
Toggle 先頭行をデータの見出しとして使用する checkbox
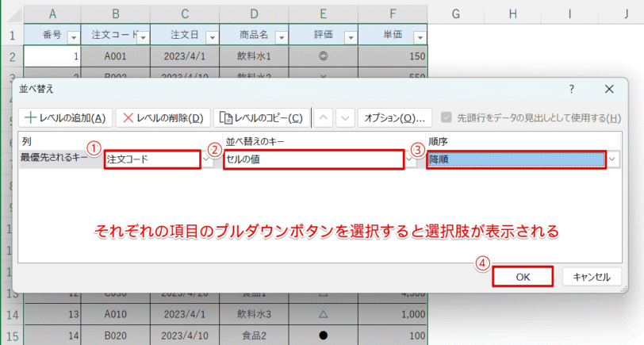pos(446,118)
